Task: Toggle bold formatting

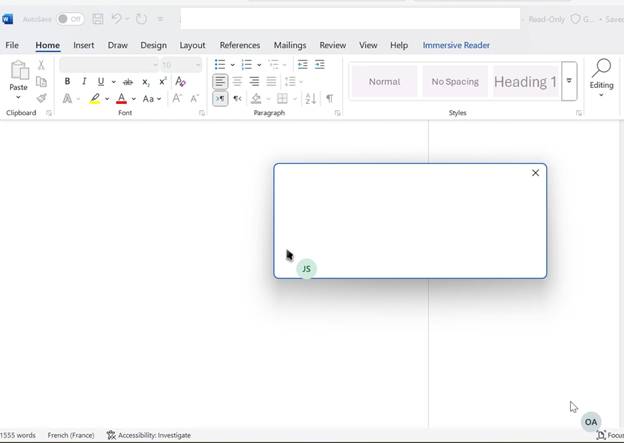Action: coord(67,82)
